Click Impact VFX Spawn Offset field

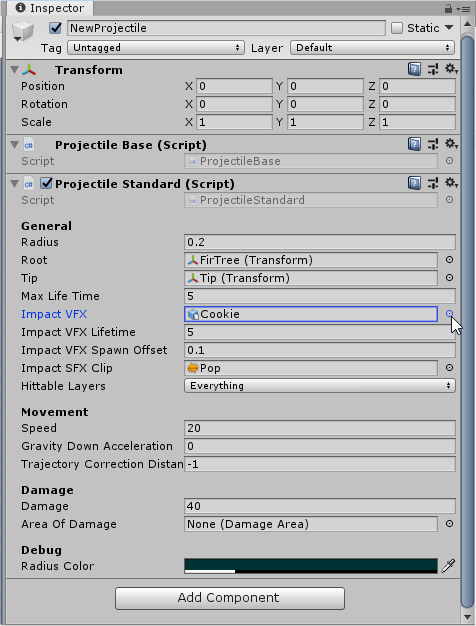(x=320, y=350)
